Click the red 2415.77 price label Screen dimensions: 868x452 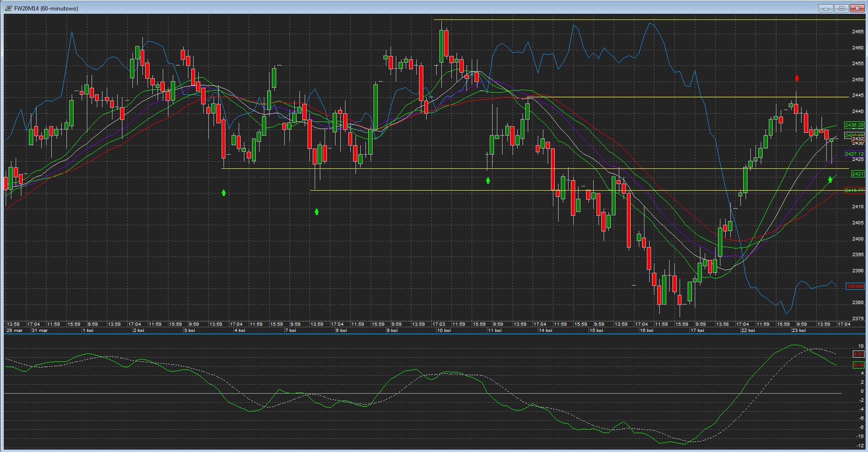click(854, 191)
